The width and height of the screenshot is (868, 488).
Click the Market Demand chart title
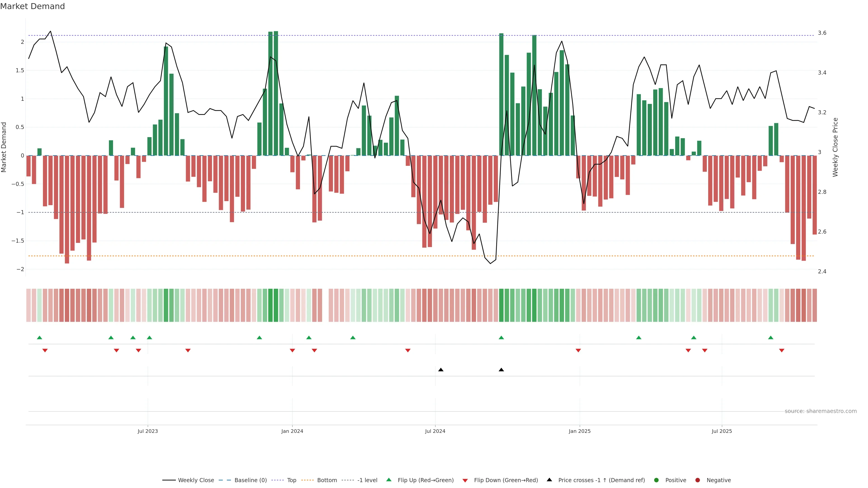tap(32, 6)
